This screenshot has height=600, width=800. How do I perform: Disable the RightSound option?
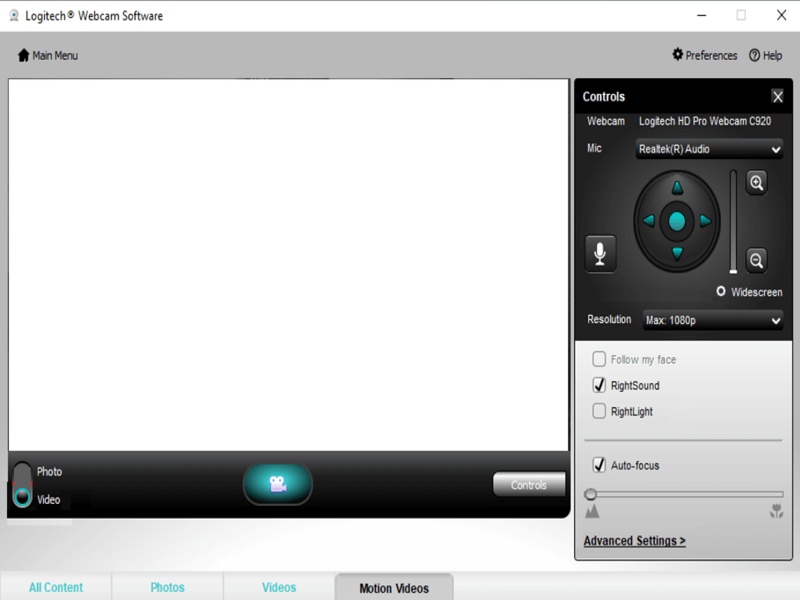[600, 385]
